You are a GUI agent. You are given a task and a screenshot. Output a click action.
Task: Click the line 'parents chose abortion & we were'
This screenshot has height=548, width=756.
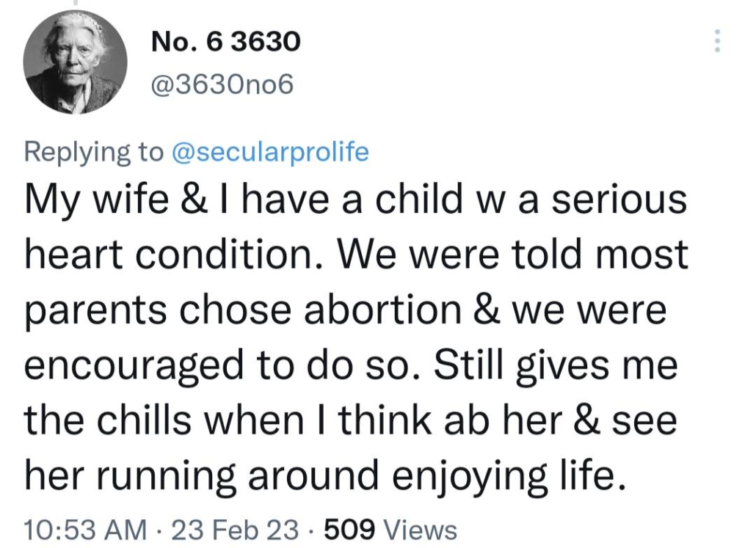[345, 310]
